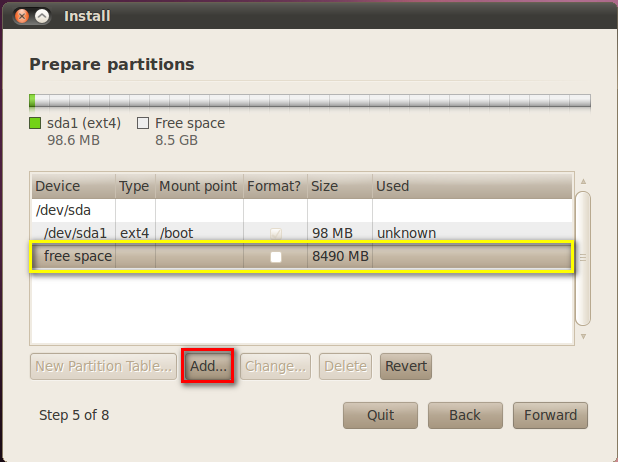The width and height of the screenshot is (618, 462).
Task: Toggle Format checkbox in free space row
Action: 276,257
